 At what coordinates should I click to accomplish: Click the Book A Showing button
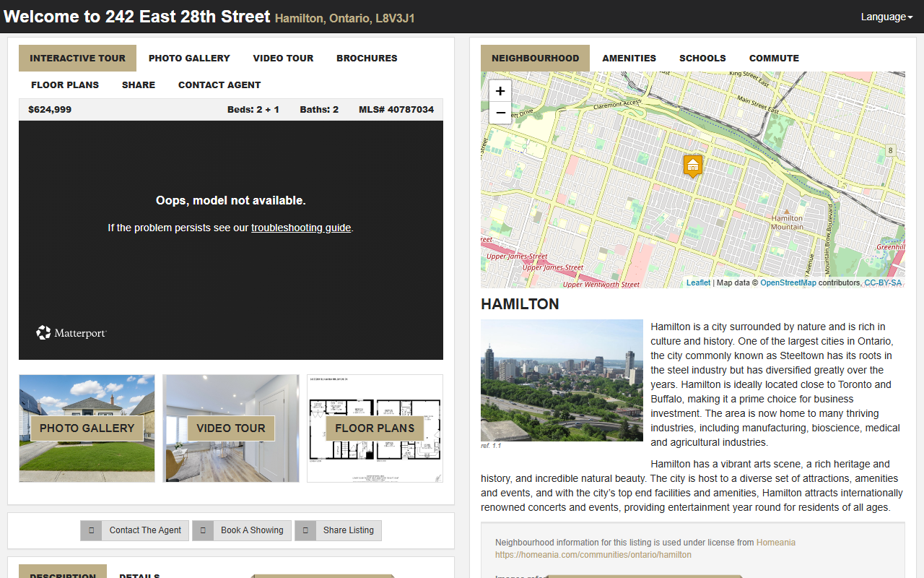pos(242,530)
